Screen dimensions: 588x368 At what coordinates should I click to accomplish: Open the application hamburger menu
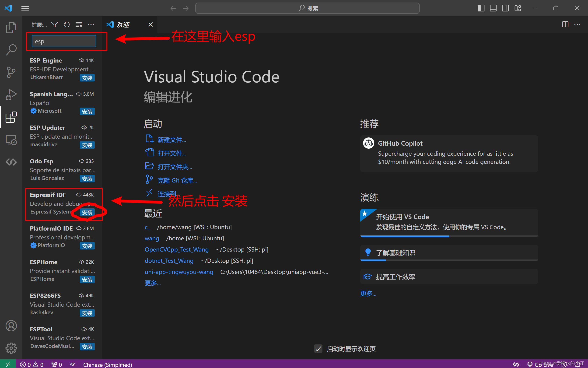[25, 8]
